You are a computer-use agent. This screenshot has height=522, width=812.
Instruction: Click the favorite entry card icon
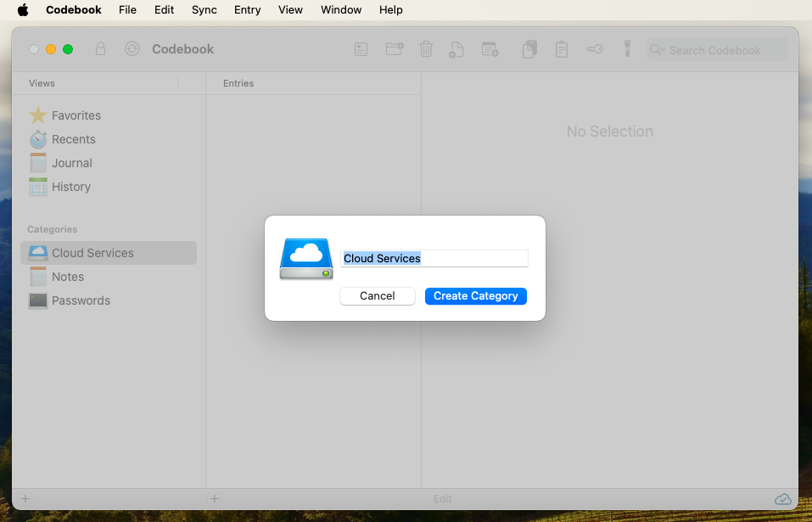(x=361, y=50)
